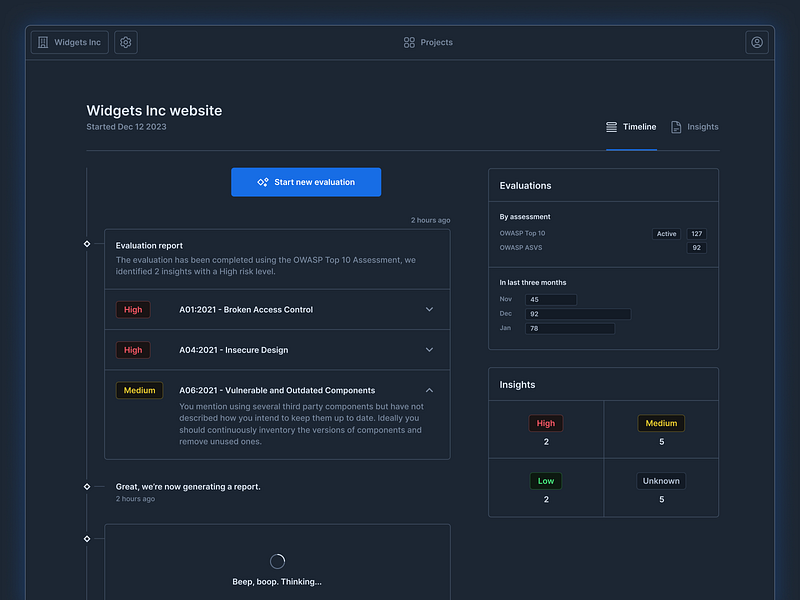Click the High badge on Insecure Design
The width and height of the screenshot is (800, 600).
click(x=133, y=350)
